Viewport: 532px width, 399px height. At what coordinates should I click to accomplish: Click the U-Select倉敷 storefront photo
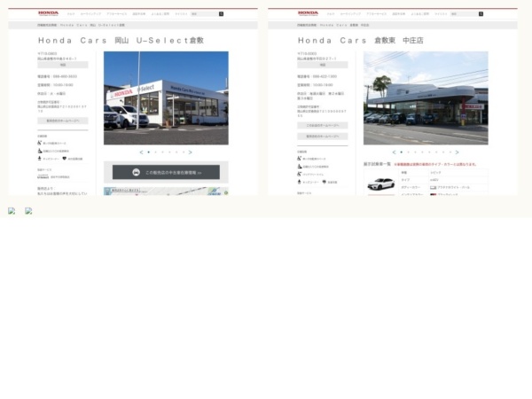[166, 98]
